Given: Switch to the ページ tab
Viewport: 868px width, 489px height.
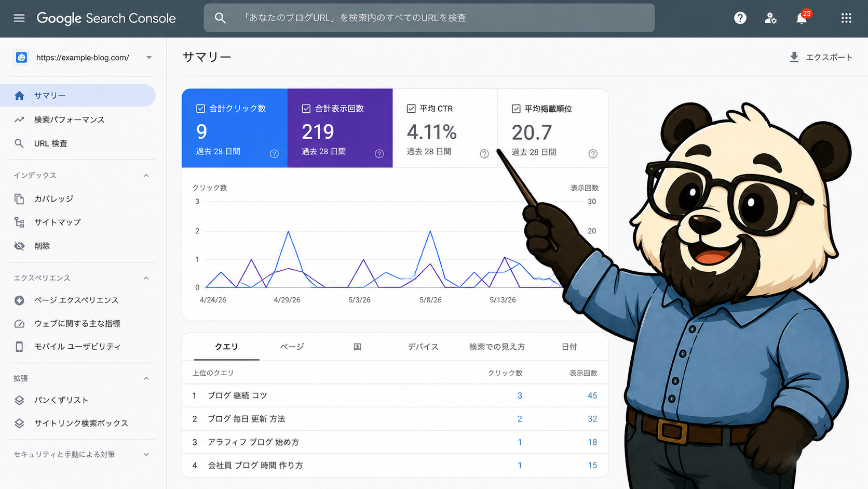Looking at the screenshot, I should (292, 347).
